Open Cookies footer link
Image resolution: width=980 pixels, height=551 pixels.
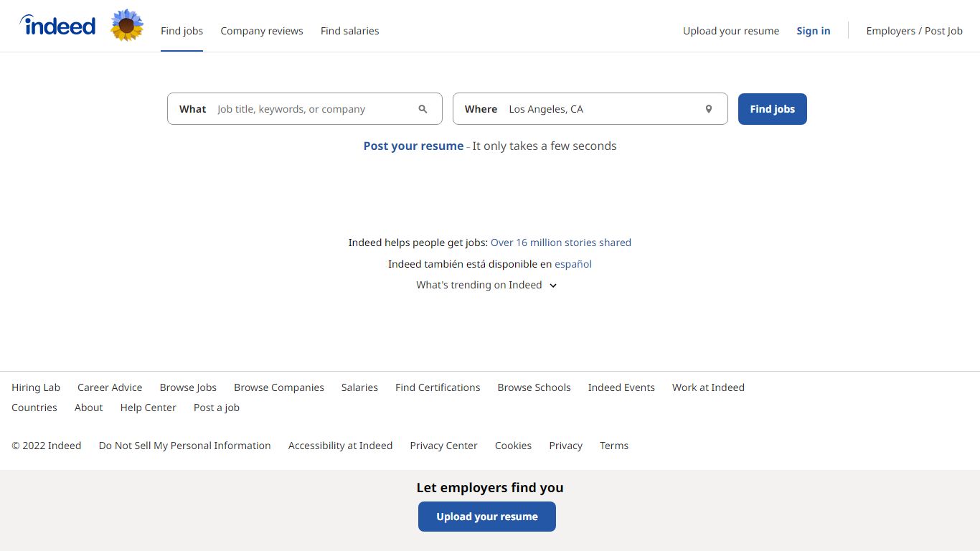point(514,446)
